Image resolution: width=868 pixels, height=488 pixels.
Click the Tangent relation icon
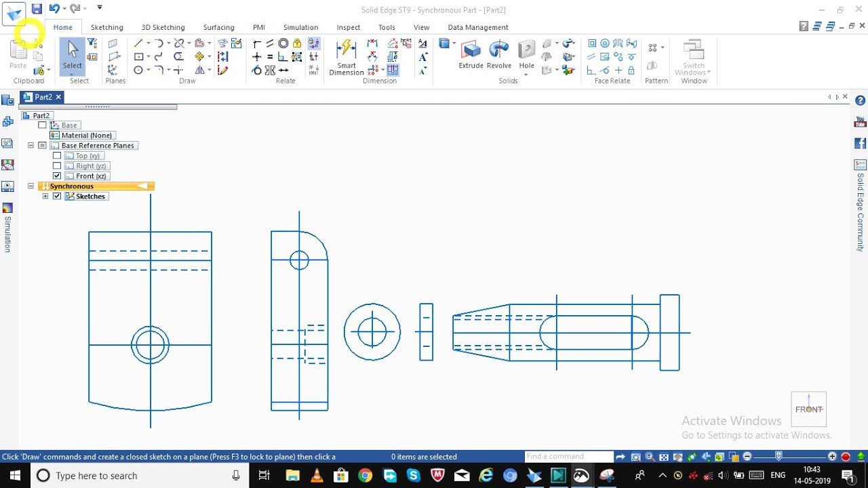pyautogui.click(x=256, y=70)
